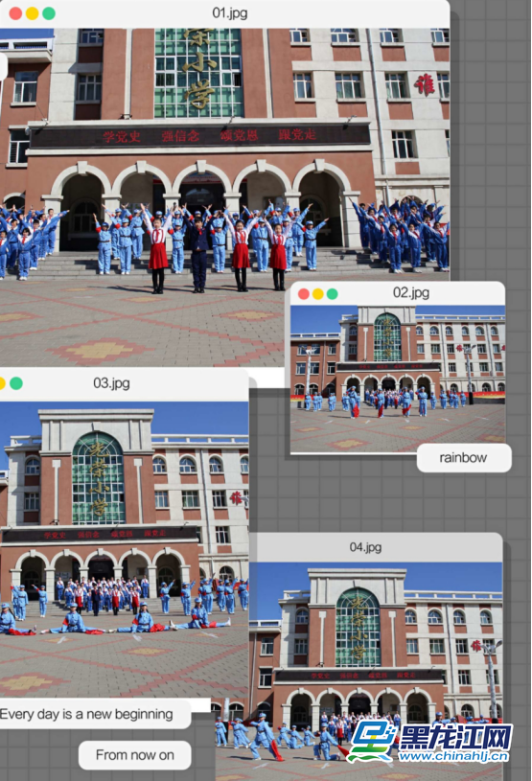Close the 02.jpg window with red button
Screen dimensions: 532x781
pos(304,294)
